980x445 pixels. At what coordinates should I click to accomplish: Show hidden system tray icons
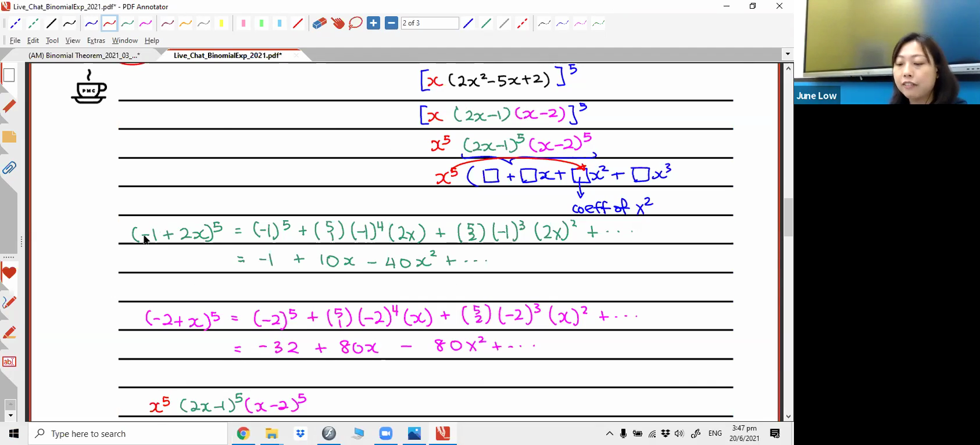tap(609, 433)
